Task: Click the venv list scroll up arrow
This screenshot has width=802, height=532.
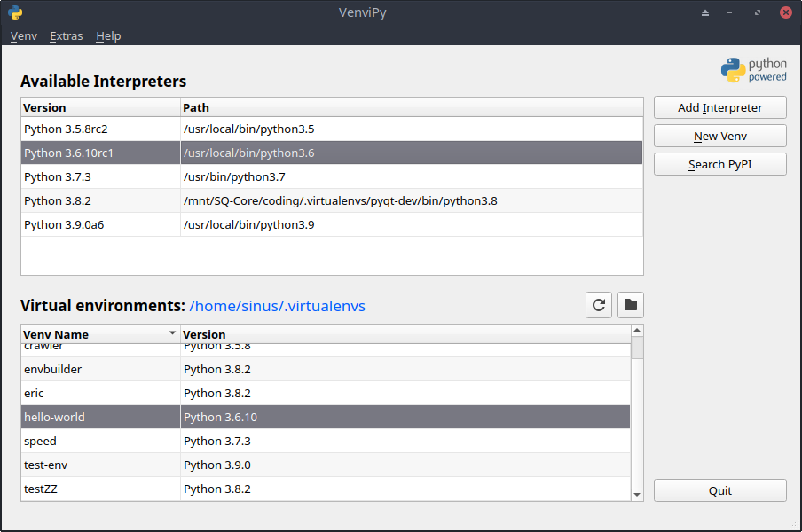Action: pyautogui.click(x=637, y=330)
